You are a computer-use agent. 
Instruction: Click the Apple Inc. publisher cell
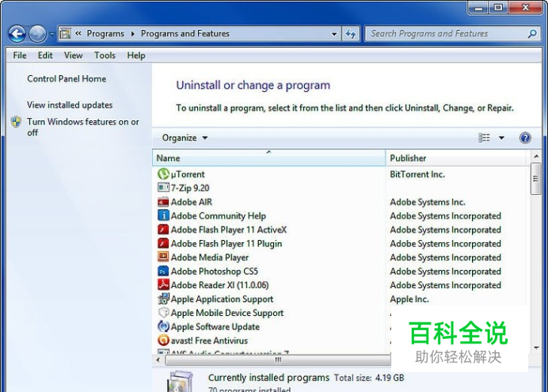(x=409, y=299)
